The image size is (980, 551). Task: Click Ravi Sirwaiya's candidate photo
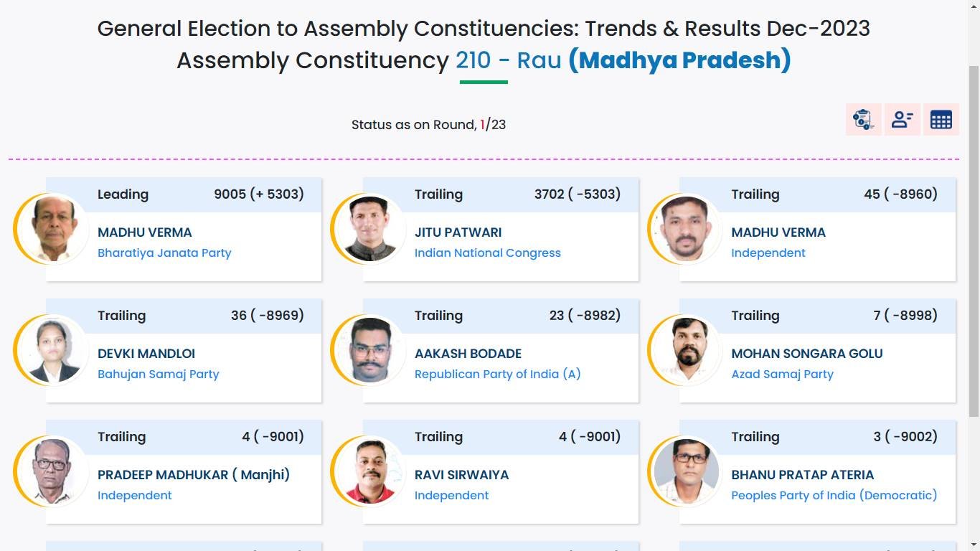point(371,471)
